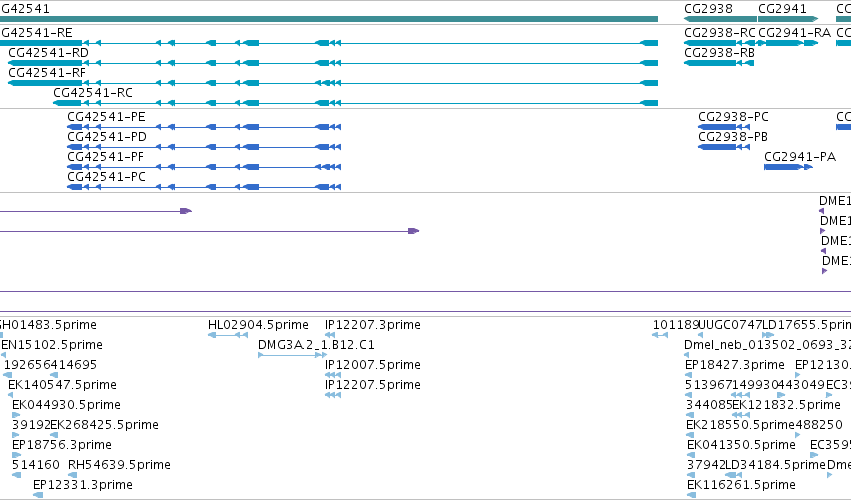Open the CG2938-RB transcript label

tap(720, 53)
